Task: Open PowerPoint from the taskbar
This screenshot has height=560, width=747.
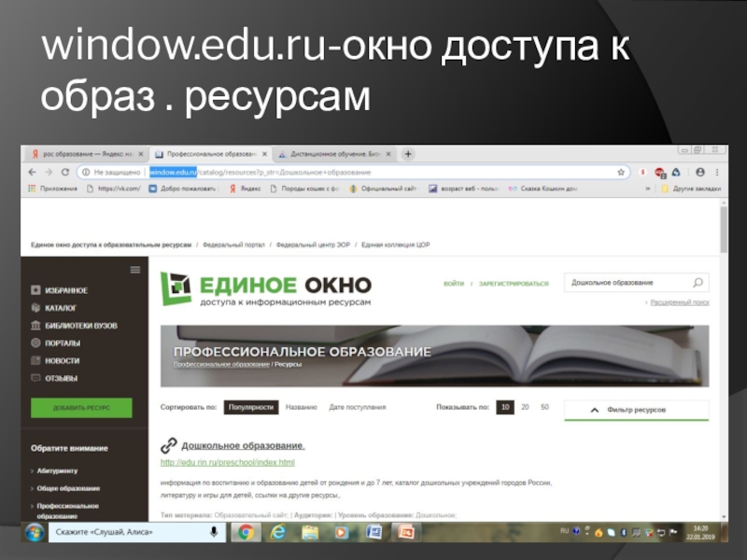Action: tap(405, 532)
